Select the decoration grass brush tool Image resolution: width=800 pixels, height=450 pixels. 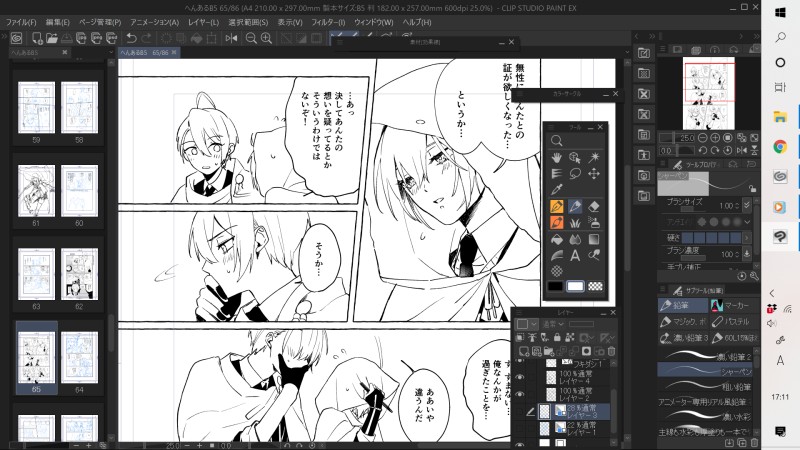pos(575,223)
